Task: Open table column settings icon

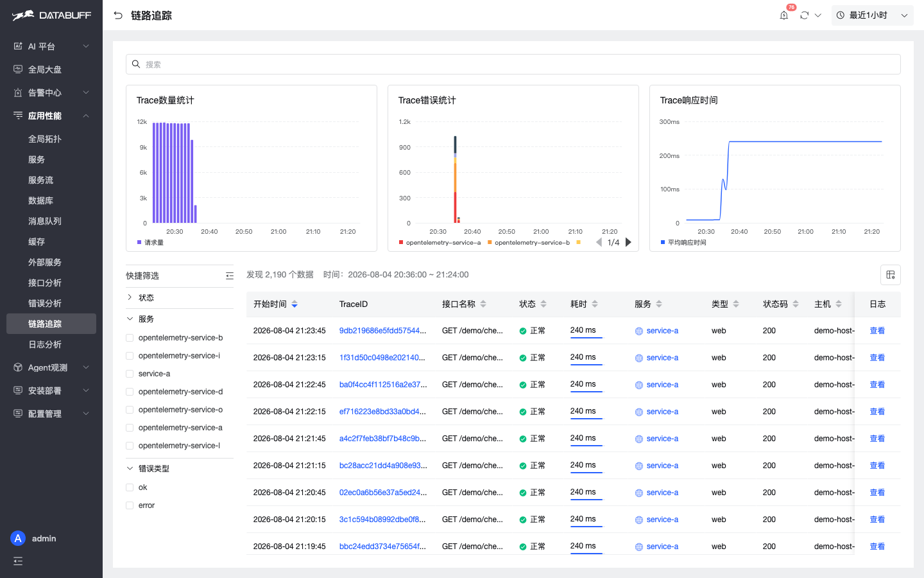Action: 891,275
